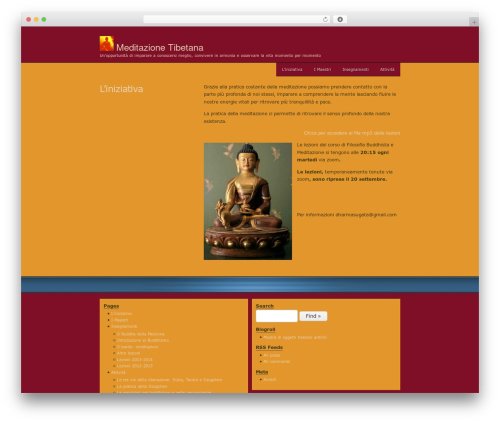Image resolution: width=500 pixels, height=423 pixels.
Task: Open Attività link in Pages list
Action: tap(118, 372)
